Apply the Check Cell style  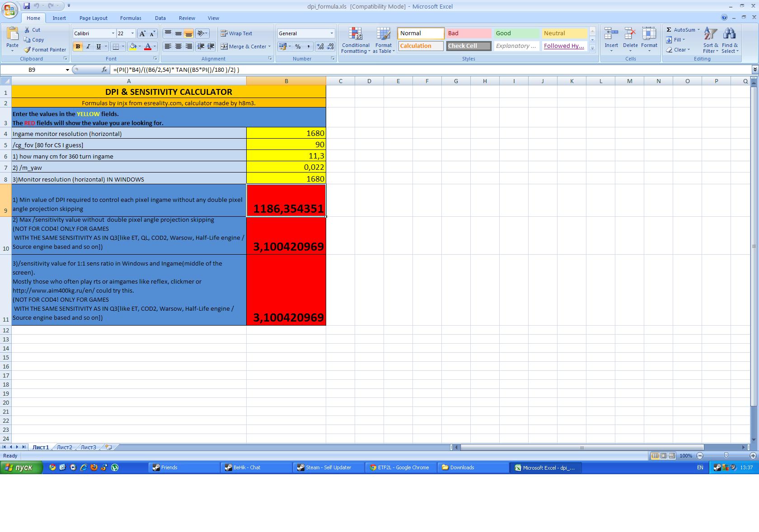469,46
